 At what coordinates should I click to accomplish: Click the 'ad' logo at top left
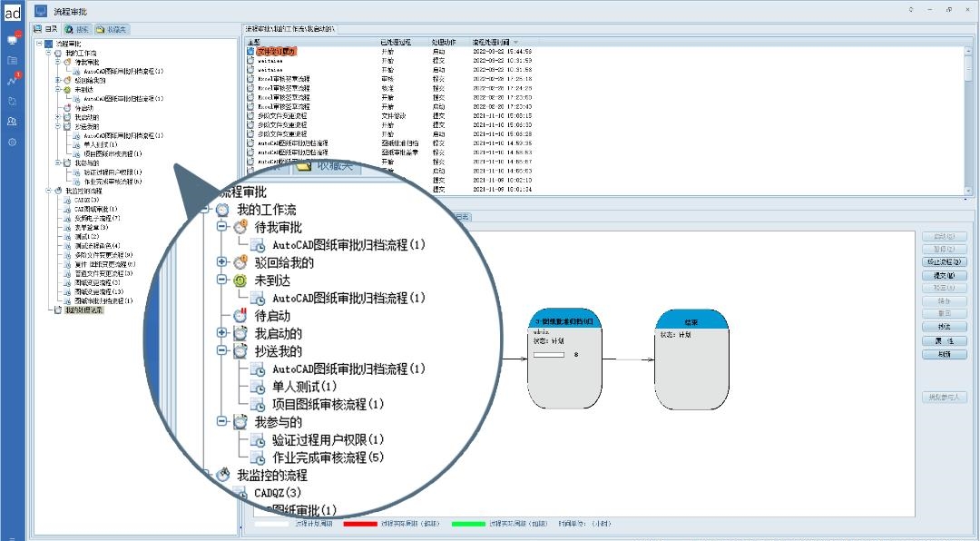(x=13, y=13)
